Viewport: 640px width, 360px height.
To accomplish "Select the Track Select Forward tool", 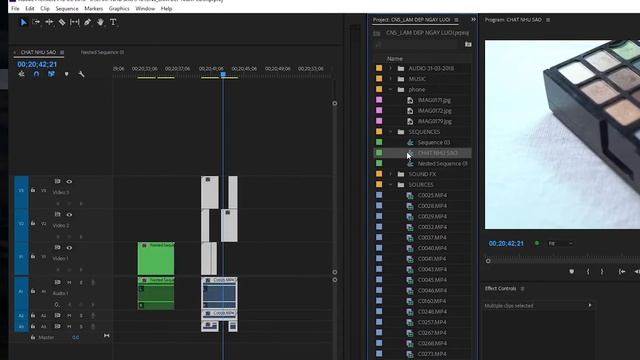I will [36, 22].
